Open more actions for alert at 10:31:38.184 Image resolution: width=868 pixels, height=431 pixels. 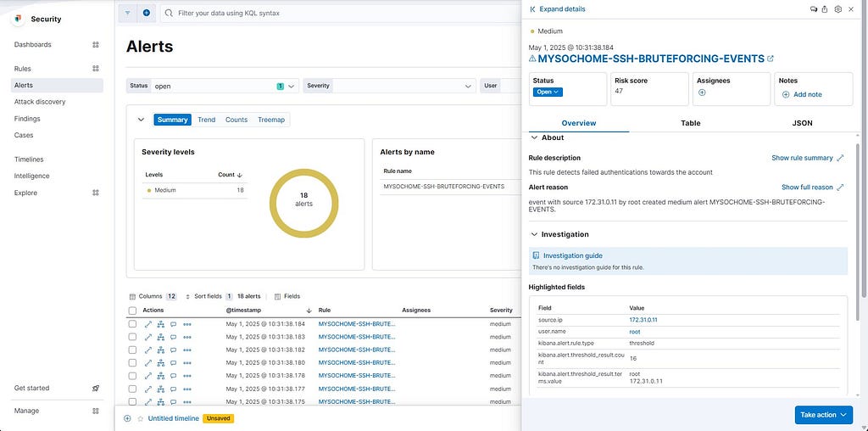[x=187, y=324]
